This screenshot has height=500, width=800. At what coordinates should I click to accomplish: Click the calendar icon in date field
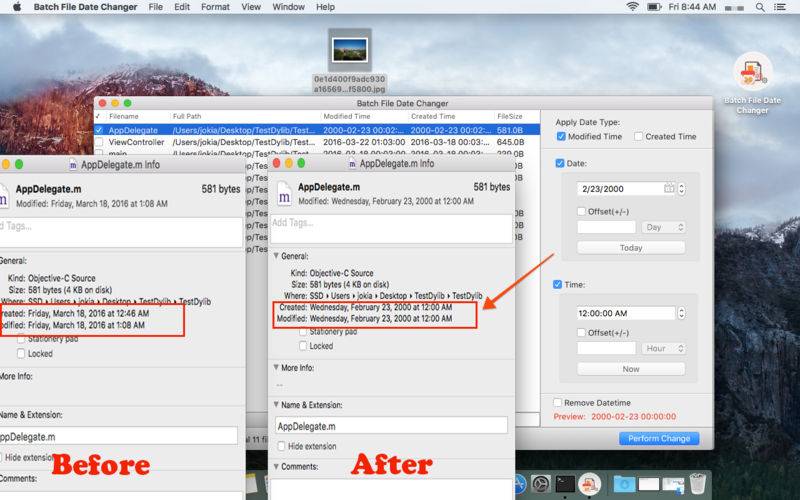coord(669,188)
